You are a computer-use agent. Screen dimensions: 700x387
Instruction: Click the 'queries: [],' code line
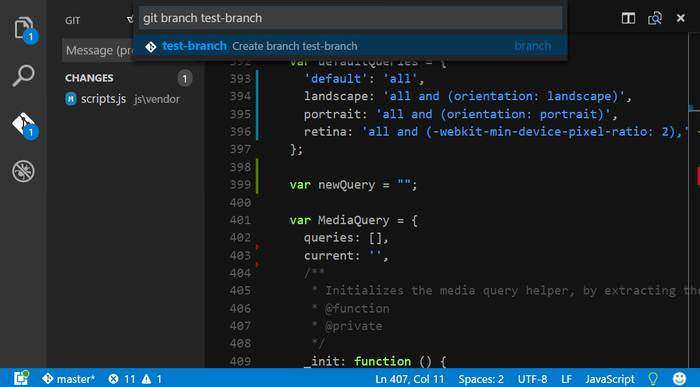click(346, 238)
